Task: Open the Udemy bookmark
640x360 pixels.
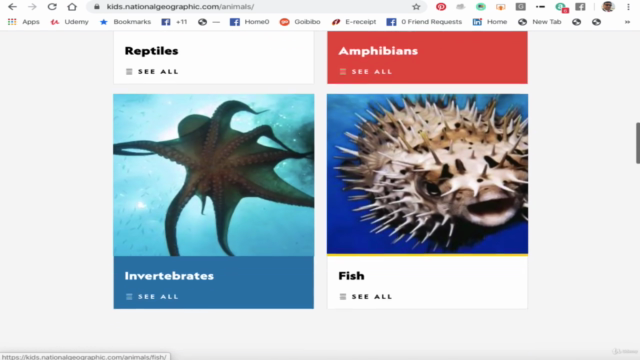Action: (69, 22)
